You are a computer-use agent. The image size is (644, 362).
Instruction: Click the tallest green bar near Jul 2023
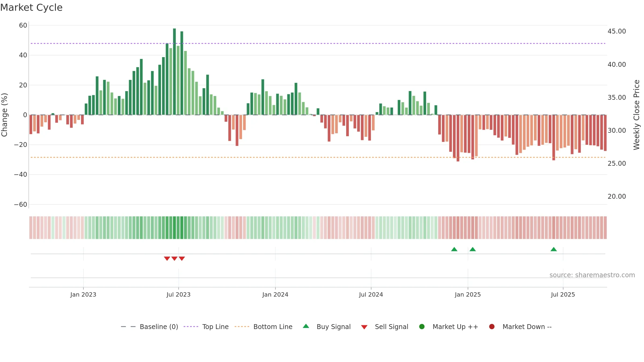tap(174, 72)
